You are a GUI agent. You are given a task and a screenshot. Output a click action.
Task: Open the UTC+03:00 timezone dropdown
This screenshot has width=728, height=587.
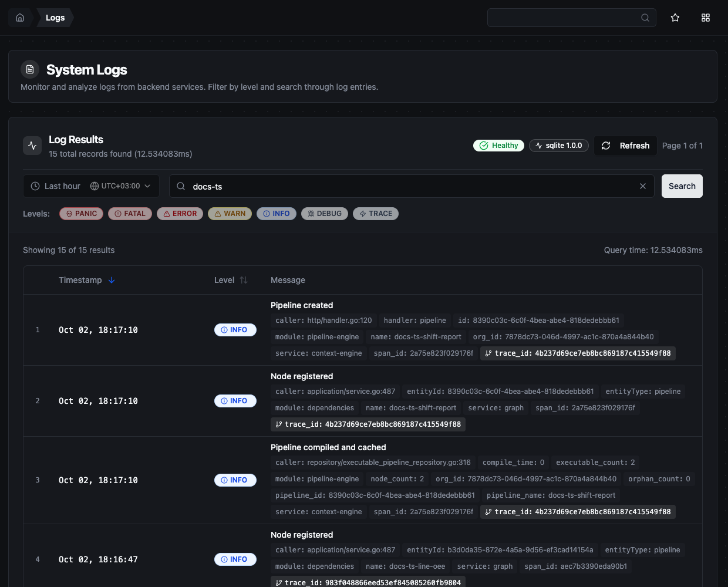(120, 186)
